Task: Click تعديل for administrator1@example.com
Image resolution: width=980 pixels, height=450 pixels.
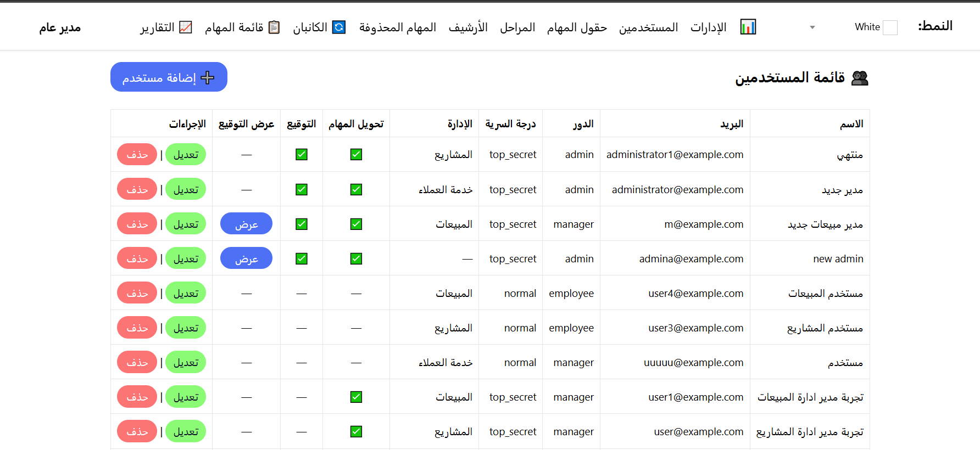Action: [x=186, y=154]
